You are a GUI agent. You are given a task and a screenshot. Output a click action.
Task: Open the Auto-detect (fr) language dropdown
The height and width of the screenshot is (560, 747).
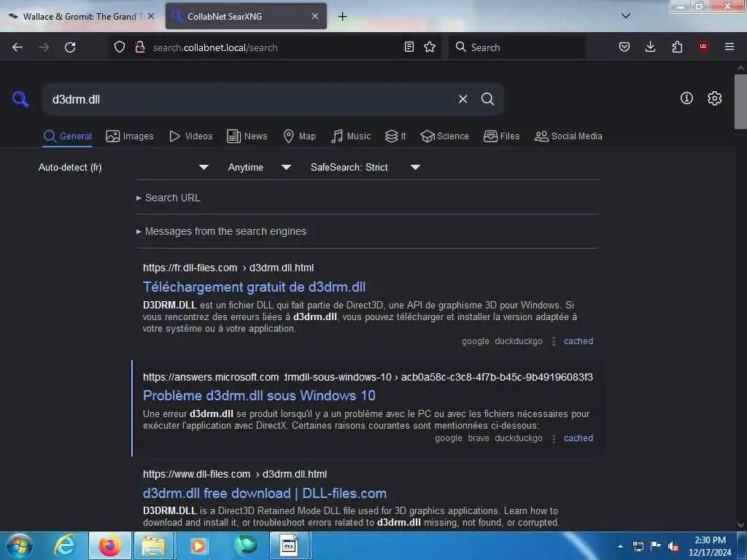[x=123, y=167]
